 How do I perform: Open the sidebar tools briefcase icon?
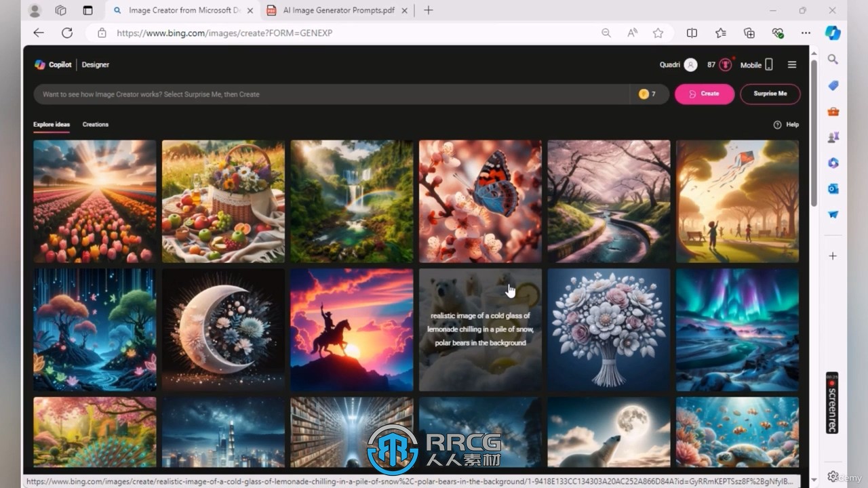coord(833,111)
